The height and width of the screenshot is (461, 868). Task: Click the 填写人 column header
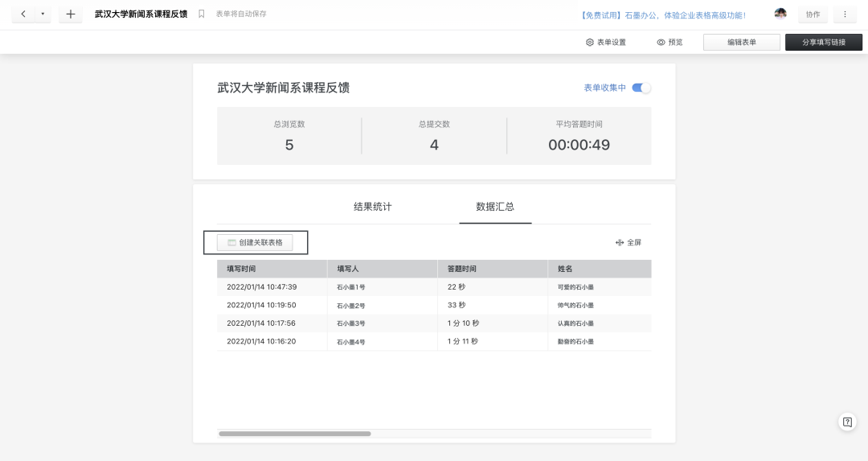click(383, 269)
